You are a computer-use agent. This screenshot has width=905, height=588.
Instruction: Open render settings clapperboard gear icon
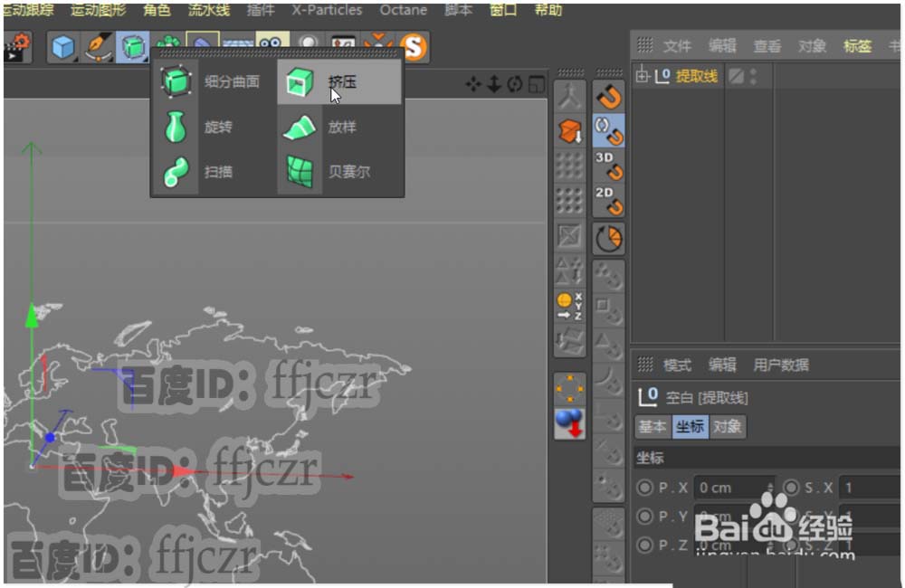pos(16,47)
